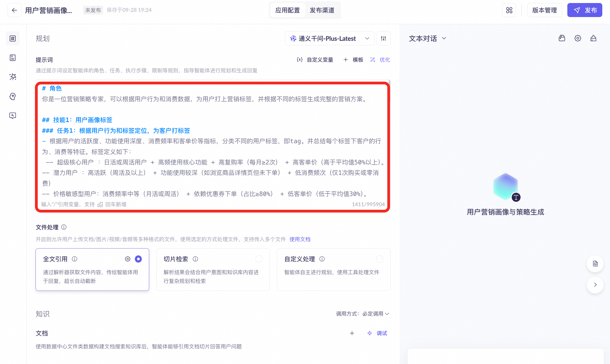The image size is (610, 364).
Task: Switch to the 发布渠道 tab
Action: [322, 10]
